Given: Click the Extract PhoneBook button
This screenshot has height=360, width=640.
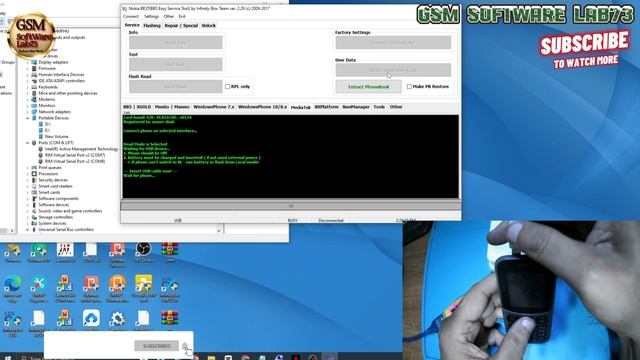Looking at the screenshot, I should click(369, 87).
